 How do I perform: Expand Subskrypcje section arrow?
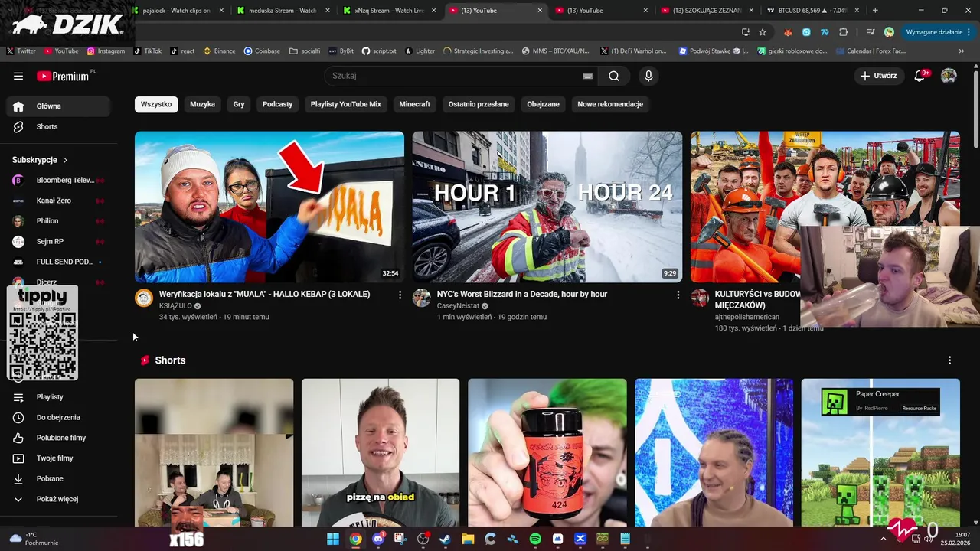pos(65,160)
